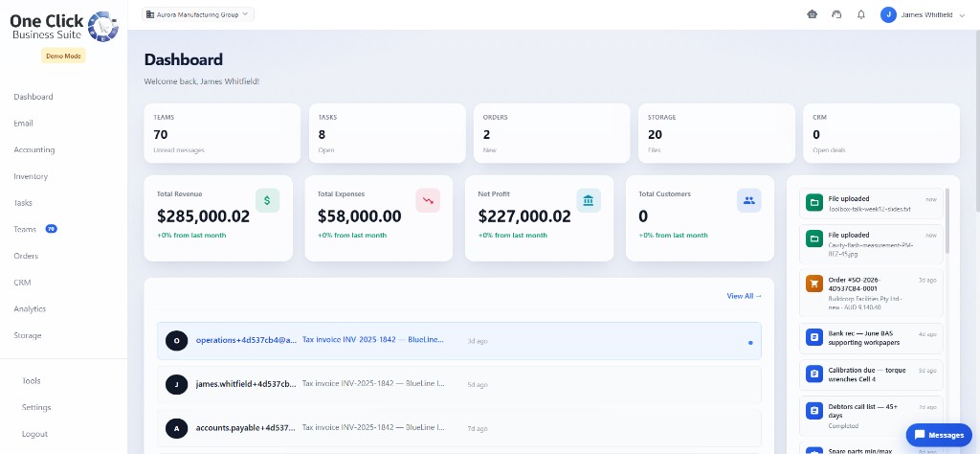Click the robot assistant icon in header

[x=812, y=14]
